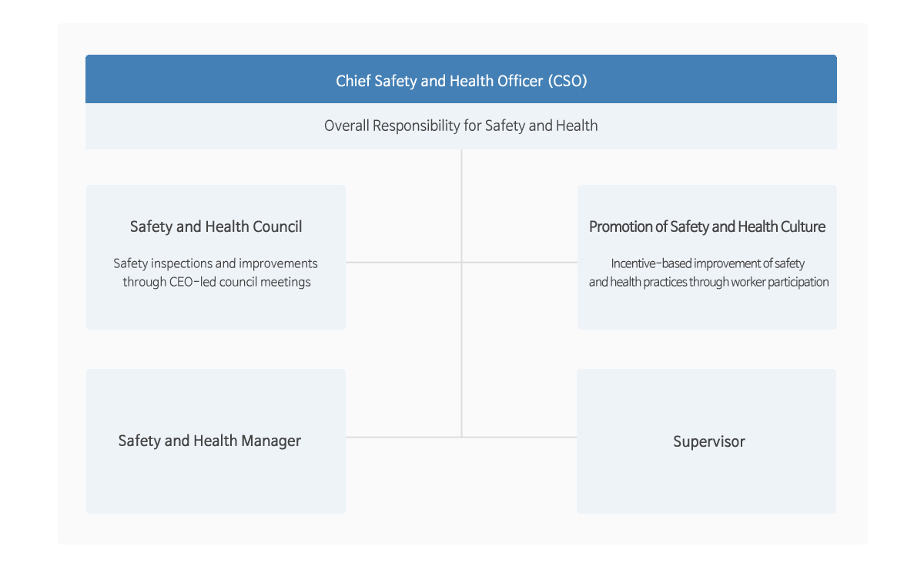Click the word 'CEO-led' in the council description
This screenshot has height=570, width=924.
(x=192, y=282)
